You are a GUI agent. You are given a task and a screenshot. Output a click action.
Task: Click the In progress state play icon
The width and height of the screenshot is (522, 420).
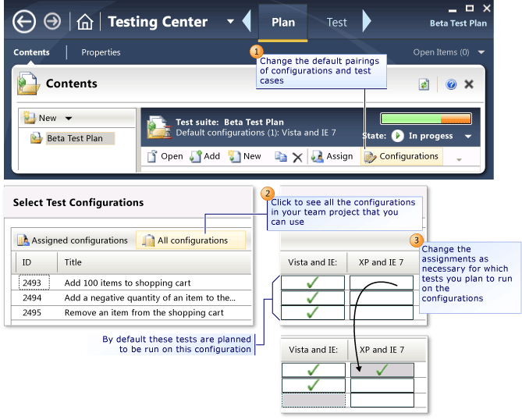click(x=397, y=136)
